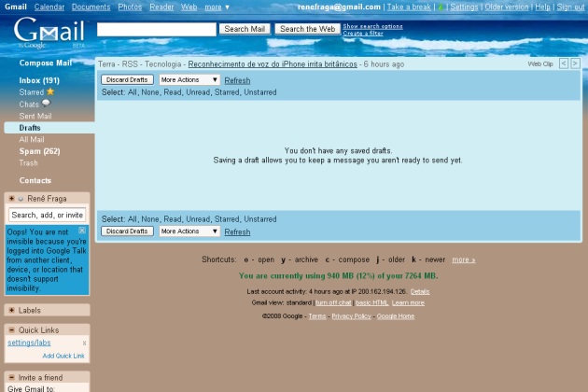Open Reader from the top bar
This screenshot has height=392, width=588.
click(x=161, y=7)
